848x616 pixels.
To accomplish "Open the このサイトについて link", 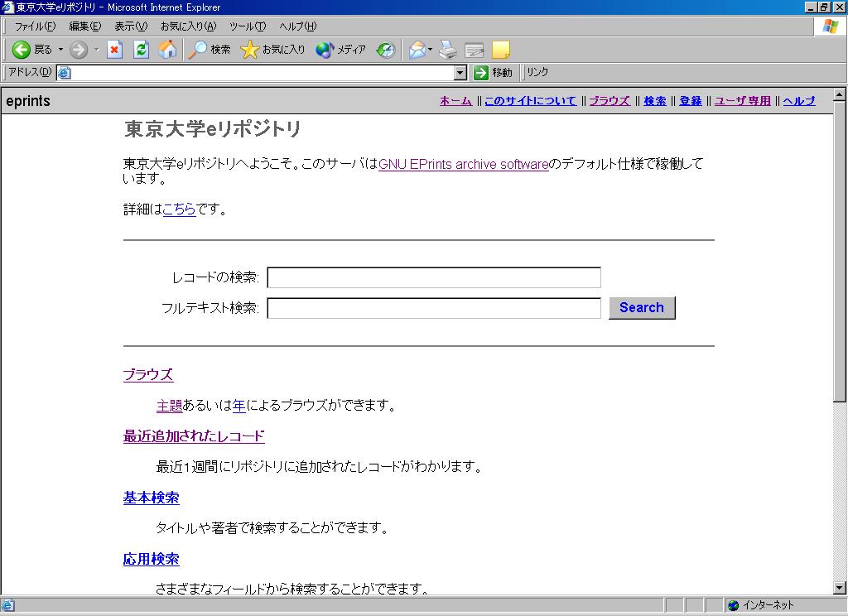I will (x=531, y=101).
